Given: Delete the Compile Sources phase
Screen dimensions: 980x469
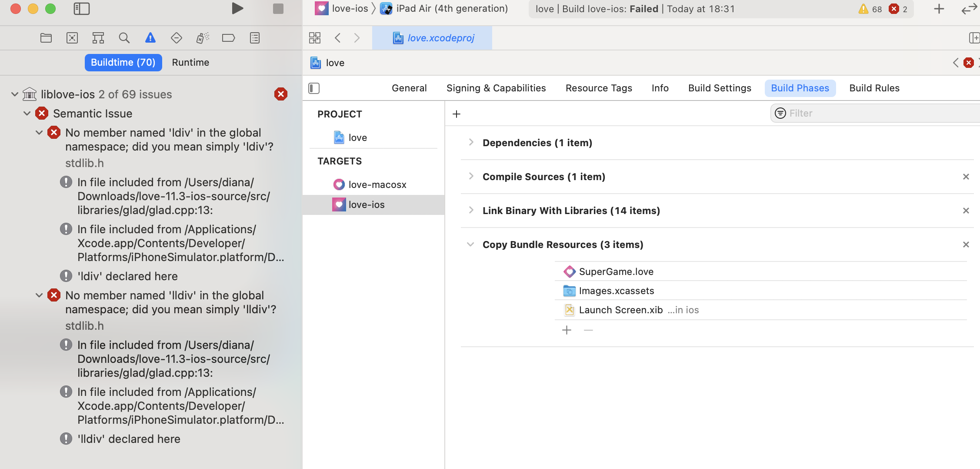Looking at the screenshot, I should point(966,177).
